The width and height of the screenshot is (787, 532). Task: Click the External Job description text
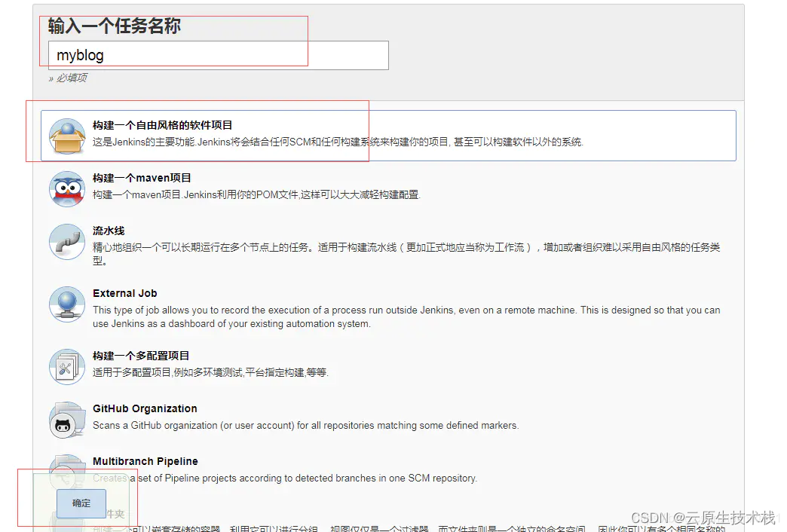tap(406, 316)
